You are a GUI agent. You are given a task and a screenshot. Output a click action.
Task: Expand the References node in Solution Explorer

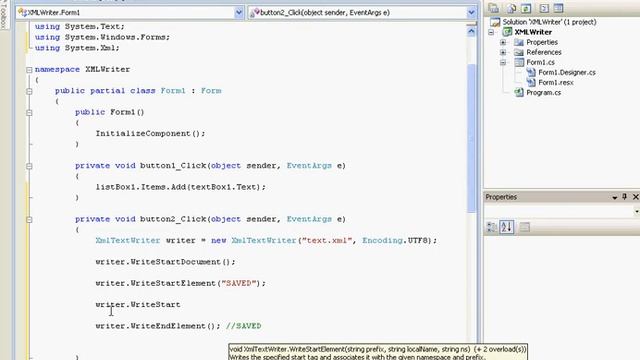503,52
